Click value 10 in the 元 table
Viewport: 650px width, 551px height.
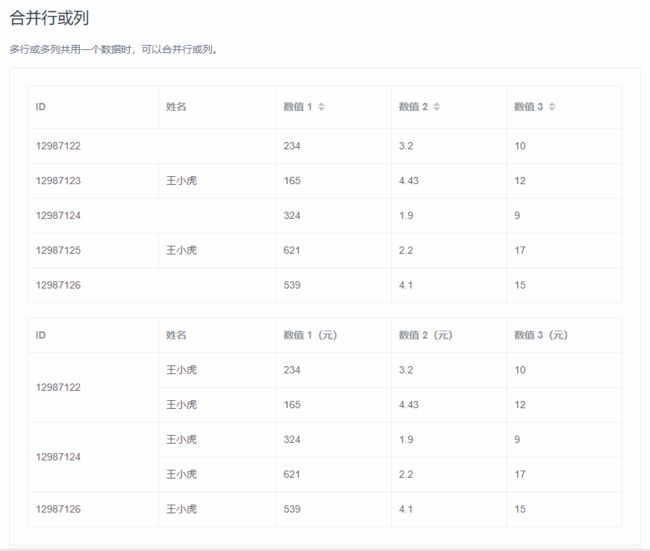point(520,369)
